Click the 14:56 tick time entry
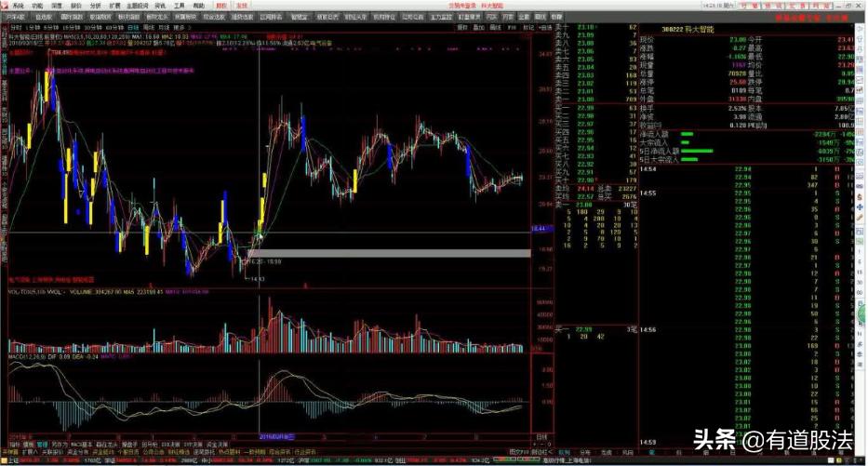 [648, 330]
